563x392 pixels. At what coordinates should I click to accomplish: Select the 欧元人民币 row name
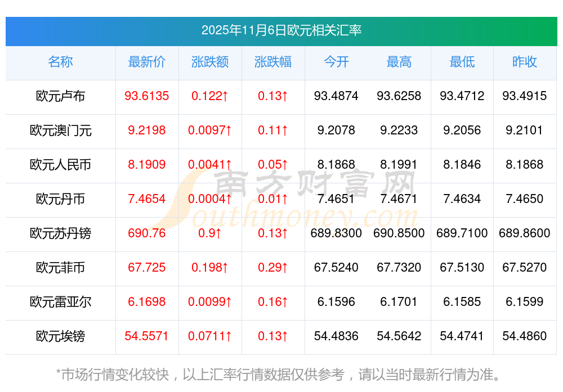point(60,165)
